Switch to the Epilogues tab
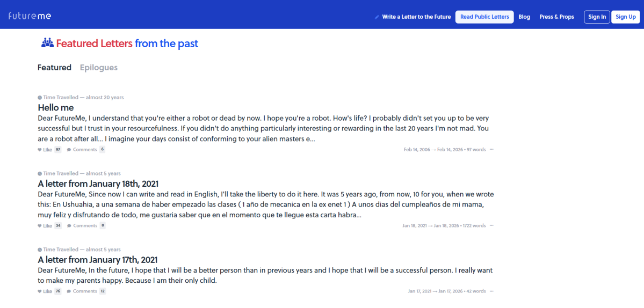 click(99, 68)
